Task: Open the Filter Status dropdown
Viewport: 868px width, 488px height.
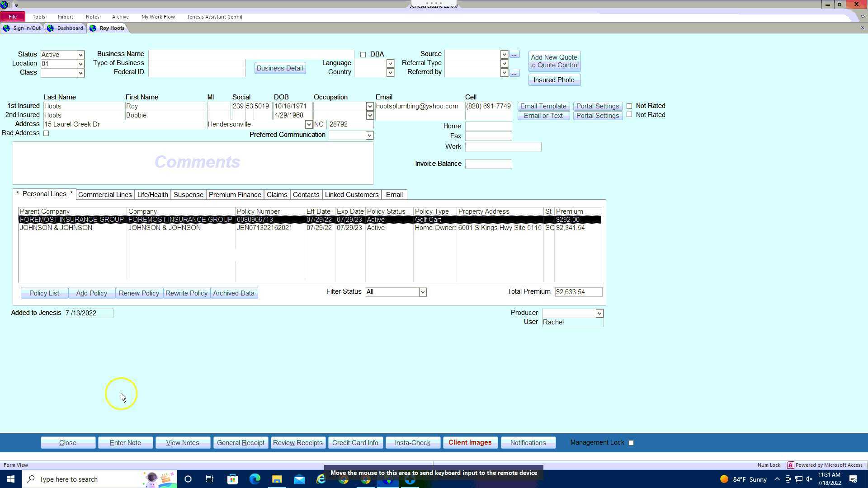Action: [423, 292]
